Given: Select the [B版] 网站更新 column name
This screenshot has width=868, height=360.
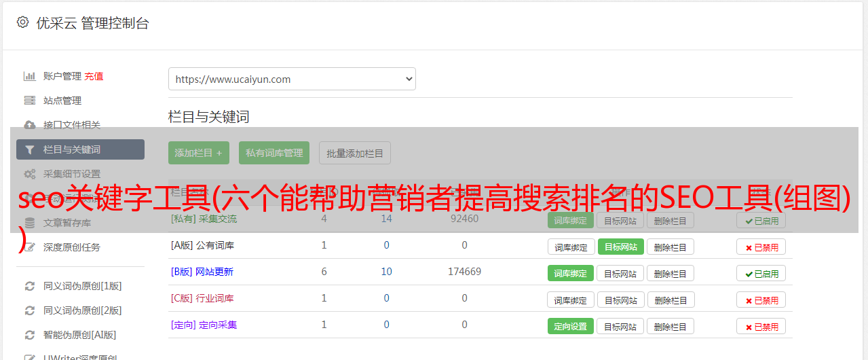Looking at the screenshot, I should (202, 272).
